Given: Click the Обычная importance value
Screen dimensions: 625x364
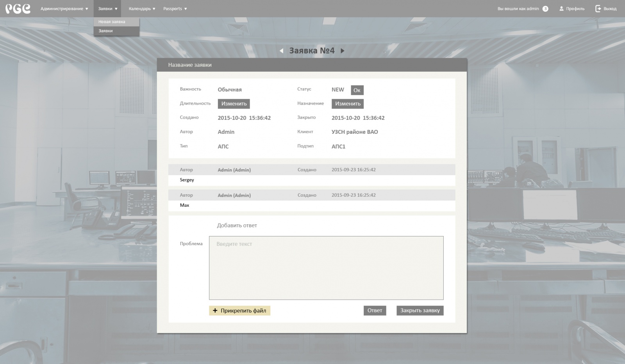Looking at the screenshot, I should pos(230,90).
